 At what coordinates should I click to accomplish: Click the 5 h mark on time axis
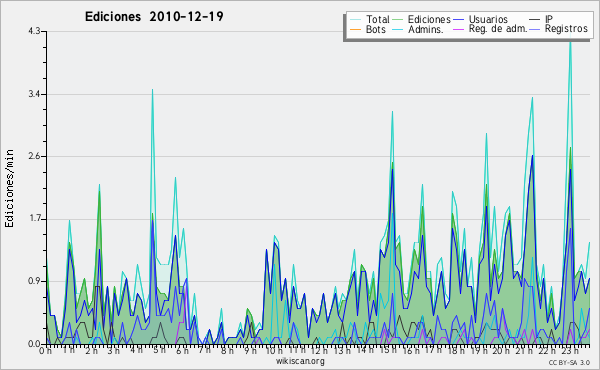[161, 350]
